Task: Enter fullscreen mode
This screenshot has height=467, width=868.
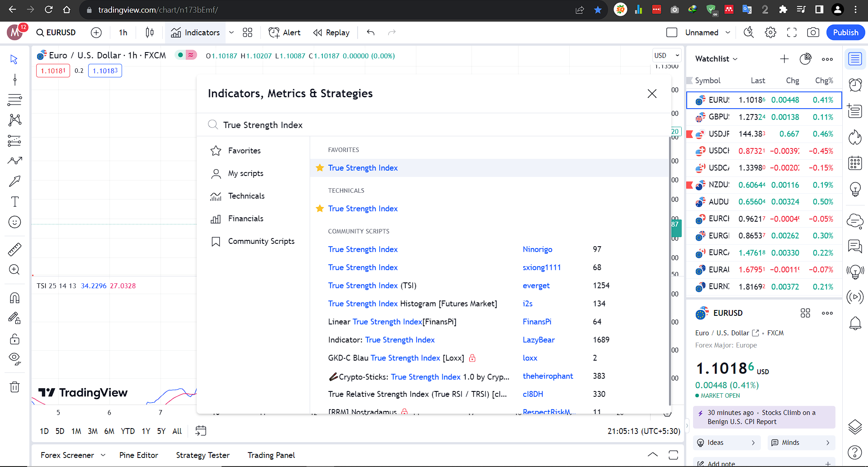Action: (x=792, y=33)
